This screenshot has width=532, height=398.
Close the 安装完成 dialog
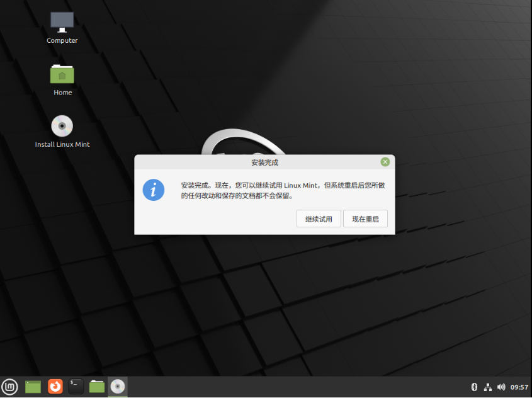(x=385, y=162)
